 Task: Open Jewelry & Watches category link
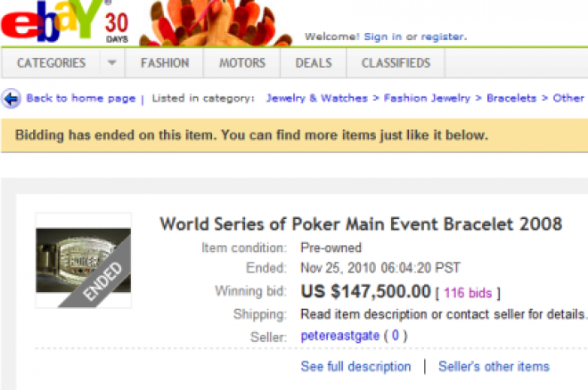click(x=317, y=98)
